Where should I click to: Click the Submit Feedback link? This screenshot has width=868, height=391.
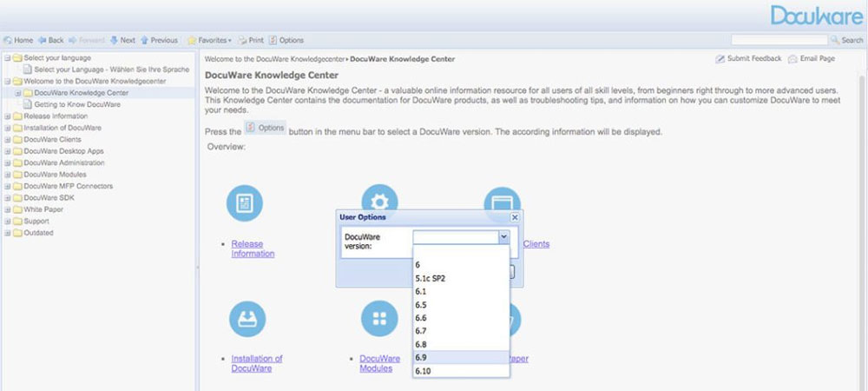click(748, 59)
